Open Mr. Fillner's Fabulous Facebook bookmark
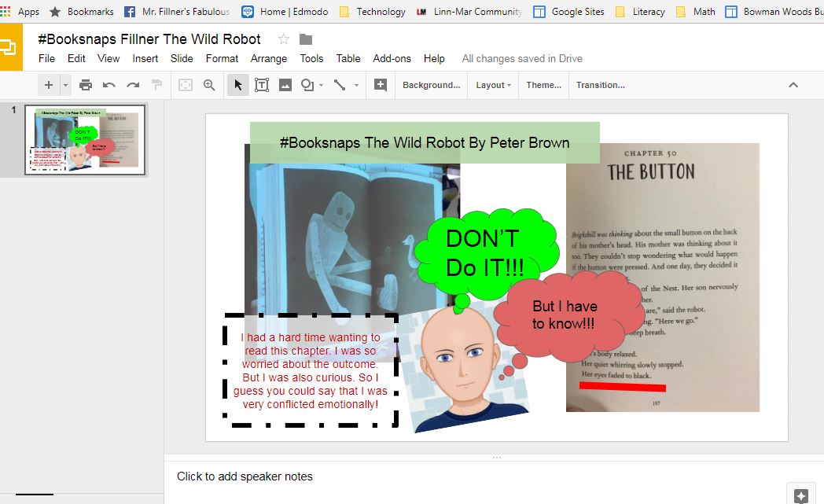The image size is (824, 504). pos(177,12)
